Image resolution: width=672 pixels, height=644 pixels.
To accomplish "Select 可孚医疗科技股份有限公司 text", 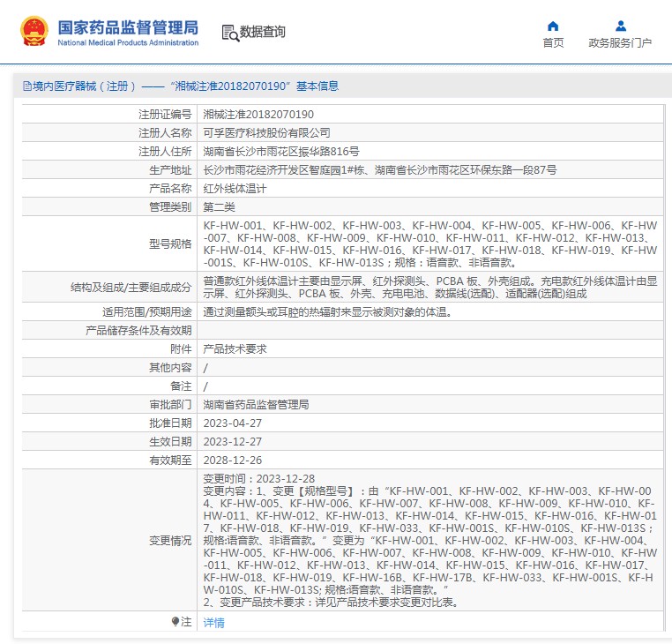I will (x=266, y=133).
